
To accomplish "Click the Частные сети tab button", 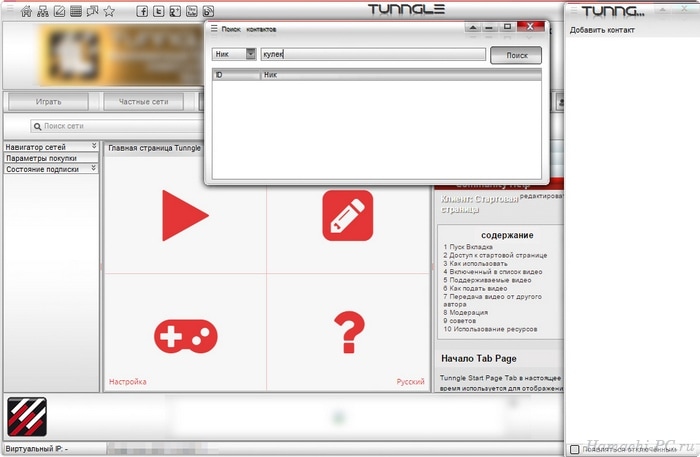I will pyautogui.click(x=143, y=102).
